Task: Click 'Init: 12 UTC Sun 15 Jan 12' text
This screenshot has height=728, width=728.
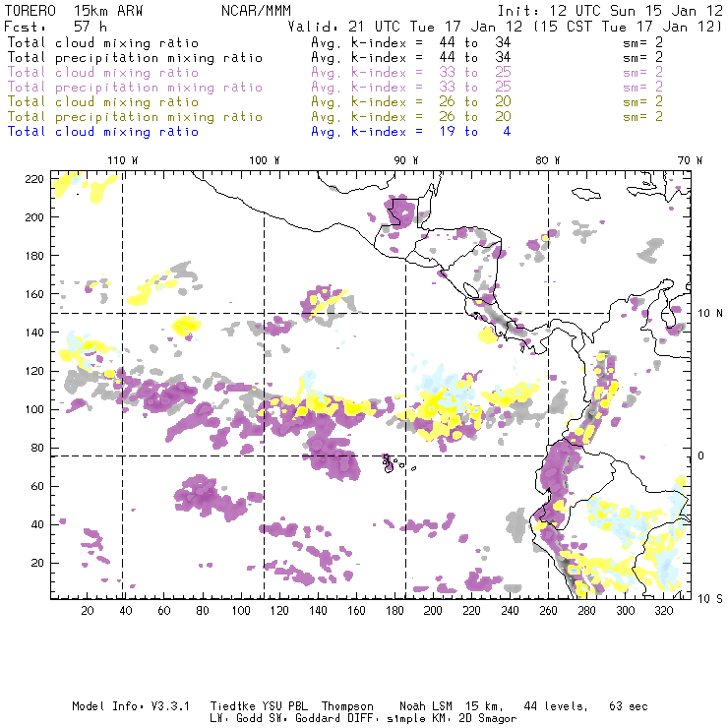Action: [610, 11]
